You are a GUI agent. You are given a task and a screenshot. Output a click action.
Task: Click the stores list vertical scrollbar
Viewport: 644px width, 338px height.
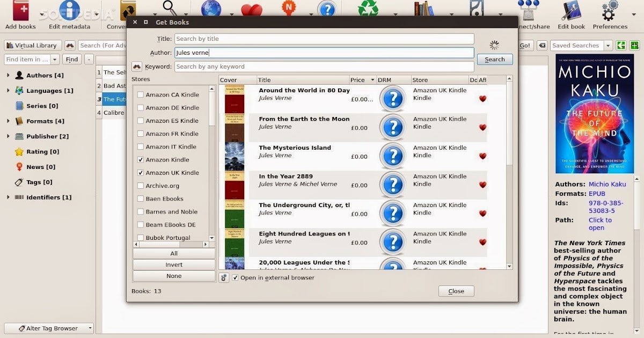pyautogui.click(x=211, y=164)
